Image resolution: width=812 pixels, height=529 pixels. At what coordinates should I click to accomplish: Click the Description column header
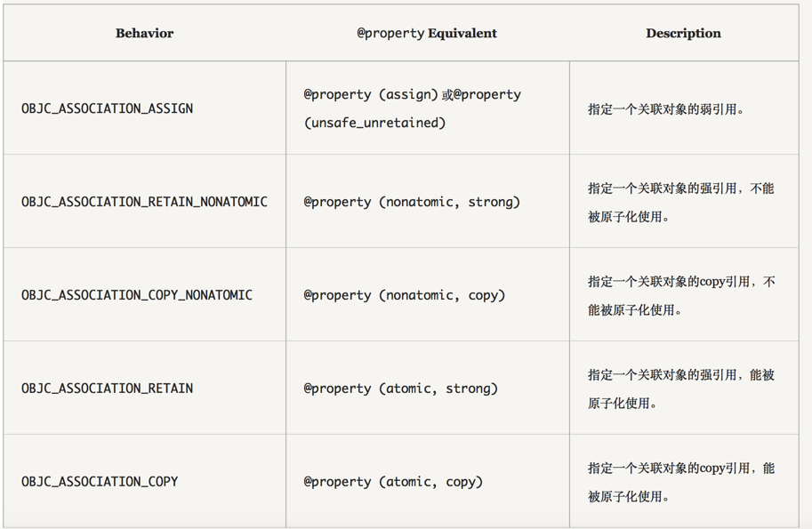683,34
